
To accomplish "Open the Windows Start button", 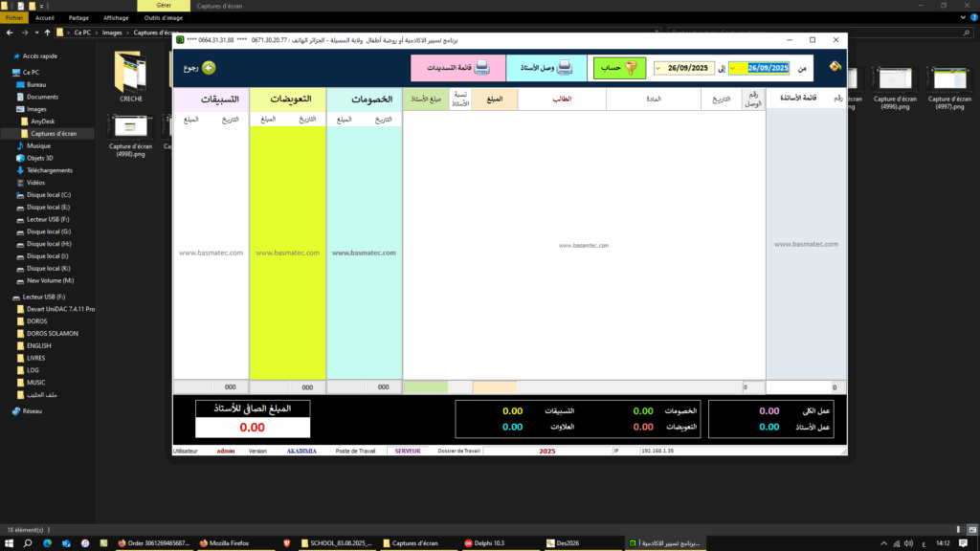I will [x=9, y=543].
